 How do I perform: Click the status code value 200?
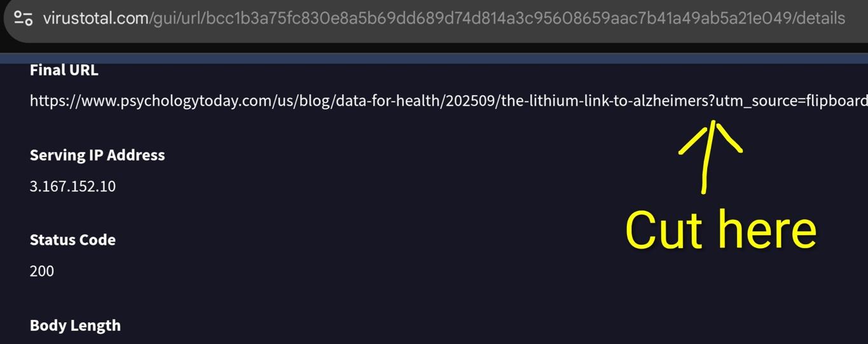(42, 271)
